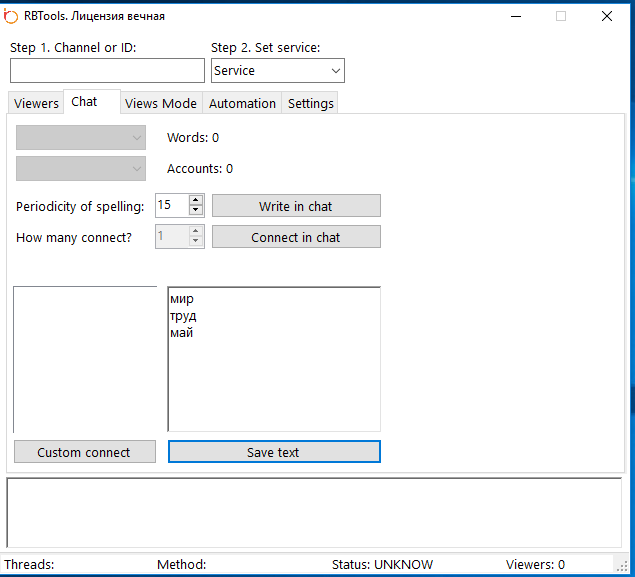This screenshot has width=635, height=577.
Task: Expand the Words dropdown list
Action: pos(81,138)
